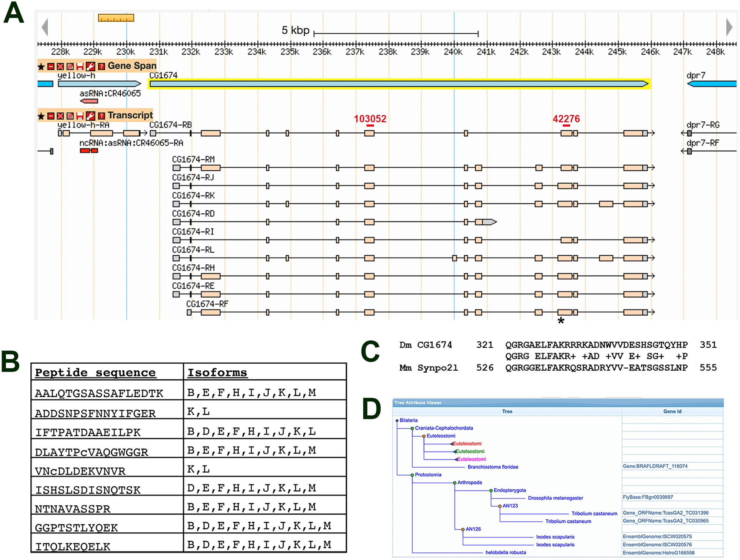Open the CG1674-RJ transcript label
Image resolution: width=740 pixels, height=560 pixels.
click(193, 178)
